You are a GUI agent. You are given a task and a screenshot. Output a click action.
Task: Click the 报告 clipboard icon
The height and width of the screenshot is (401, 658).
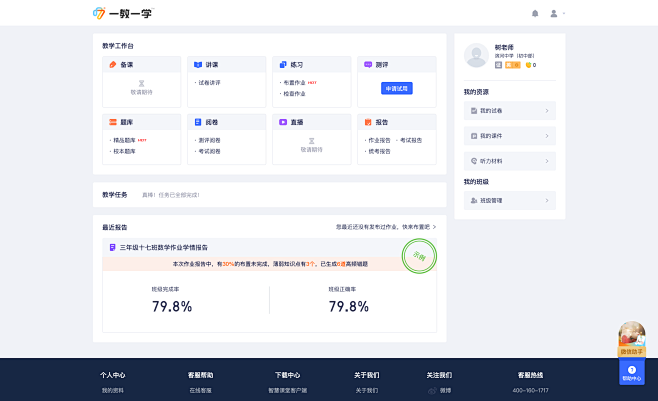click(x=368, y=122)
